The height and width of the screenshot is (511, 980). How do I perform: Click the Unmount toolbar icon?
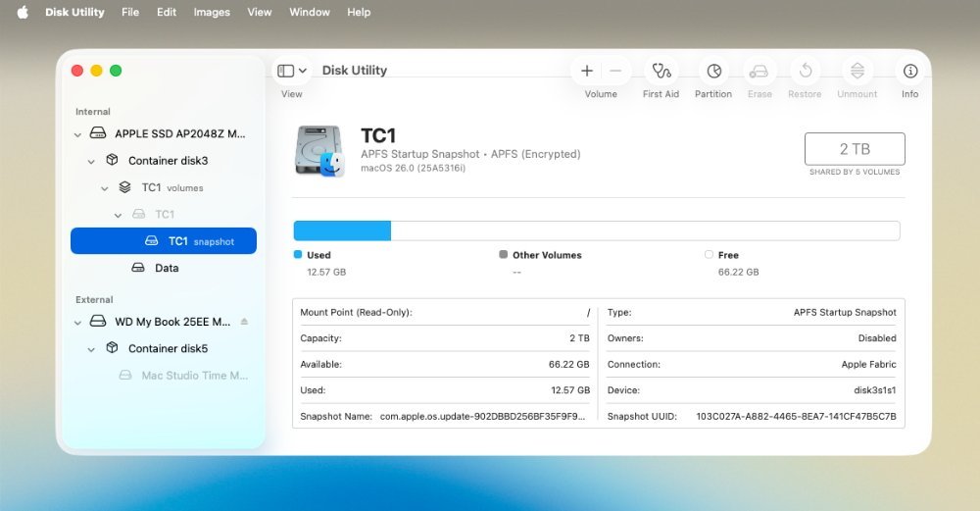click(857, 71)
